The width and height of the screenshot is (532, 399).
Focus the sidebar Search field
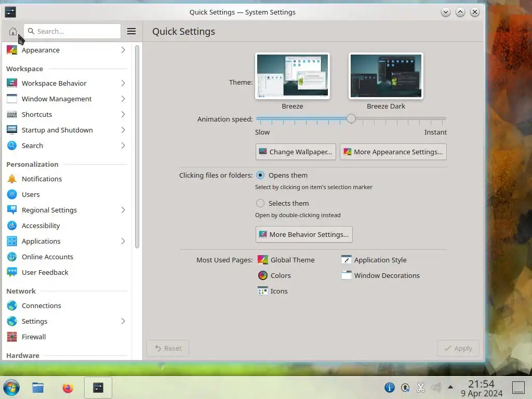tap(72, 31)
